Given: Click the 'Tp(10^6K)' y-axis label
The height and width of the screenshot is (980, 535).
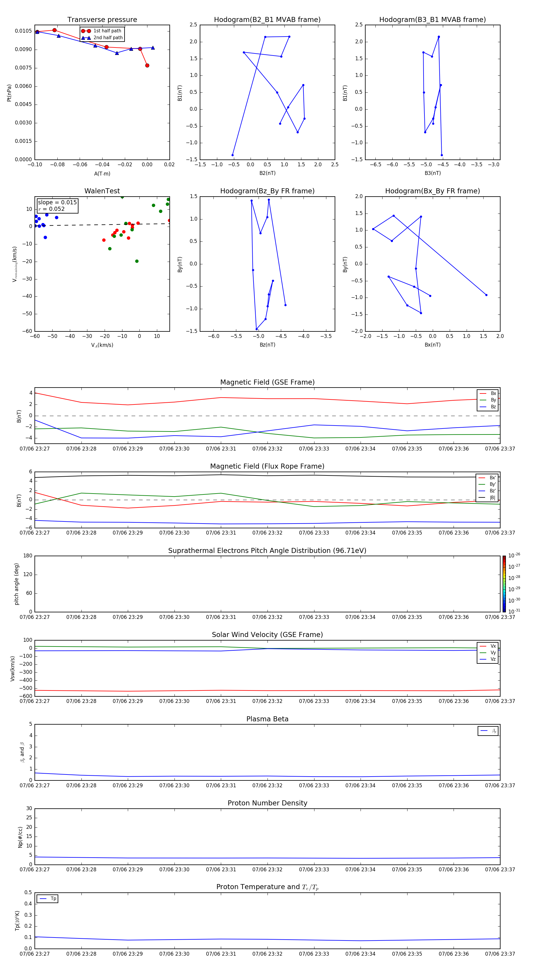Looking at the screenshot, I should pos(17,921).
